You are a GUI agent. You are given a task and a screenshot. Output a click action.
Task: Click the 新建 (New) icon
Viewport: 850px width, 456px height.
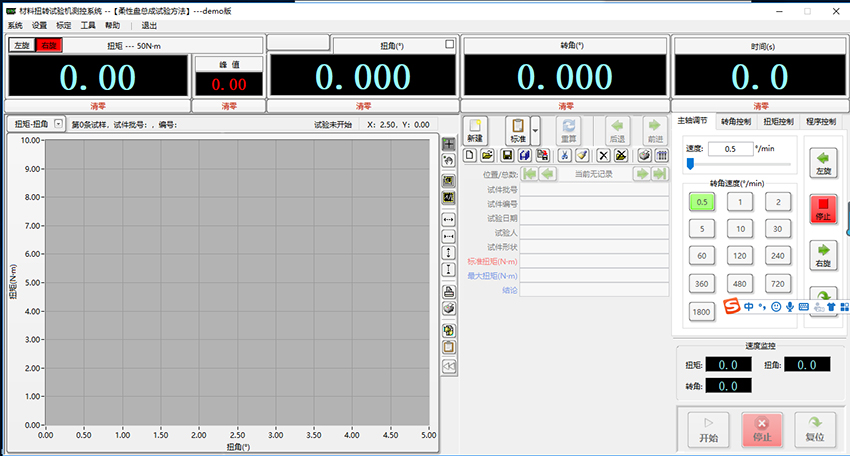click(475, 130)
